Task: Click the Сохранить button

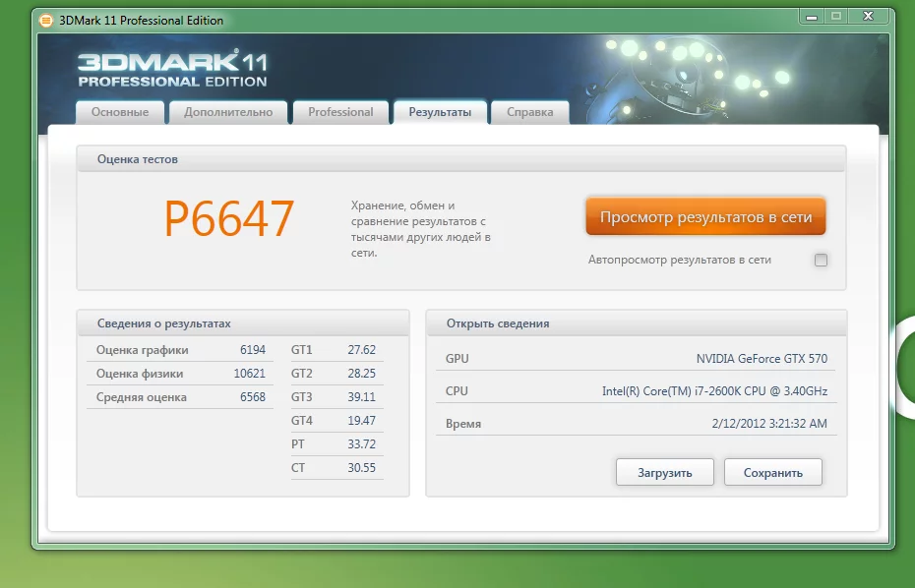Action: click(x=772, y=472)
